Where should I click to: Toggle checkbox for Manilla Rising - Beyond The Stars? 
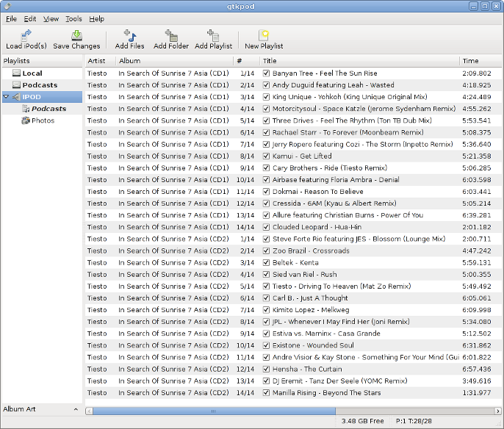pos(267,392)
